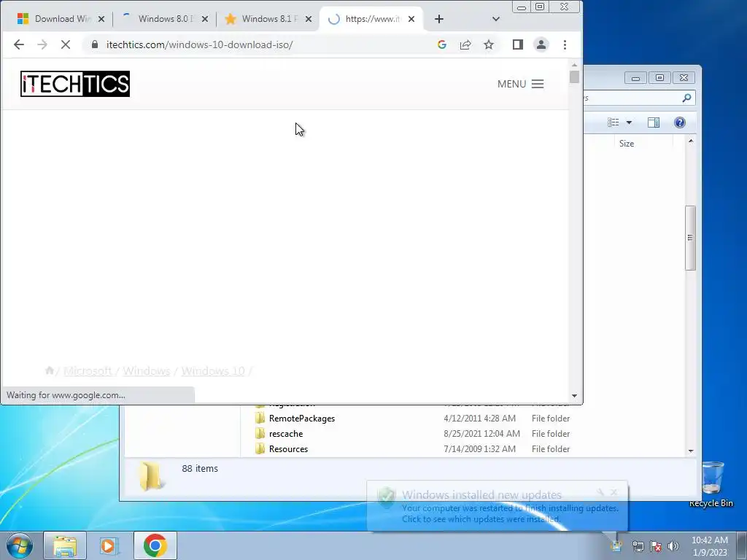Open the Windows Start button
747x560 pixels.
(x=20, y=545)
